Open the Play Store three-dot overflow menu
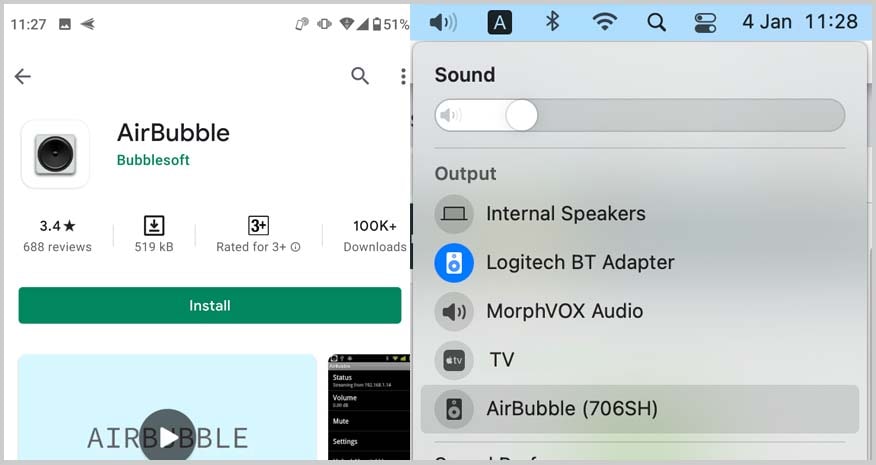Screen dimensions: 876x465 point(403,77)
